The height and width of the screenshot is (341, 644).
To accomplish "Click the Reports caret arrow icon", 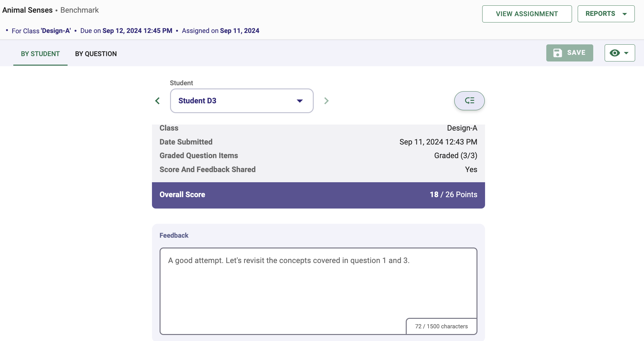I will pyautogui.click(x=625, y=14).
